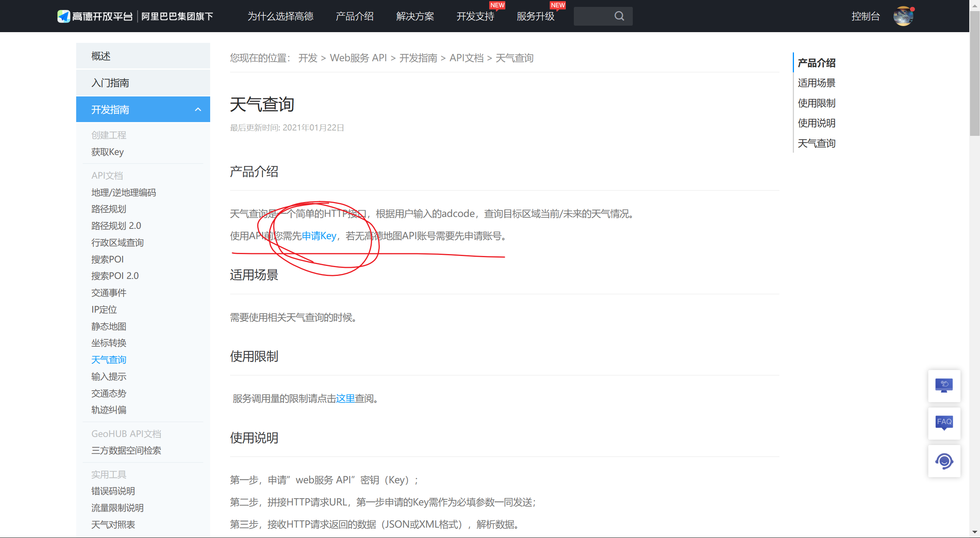This screenshot has height=538, width=980.
Task: Click the circled 申请Key link
Action: (x=319, y=236)
